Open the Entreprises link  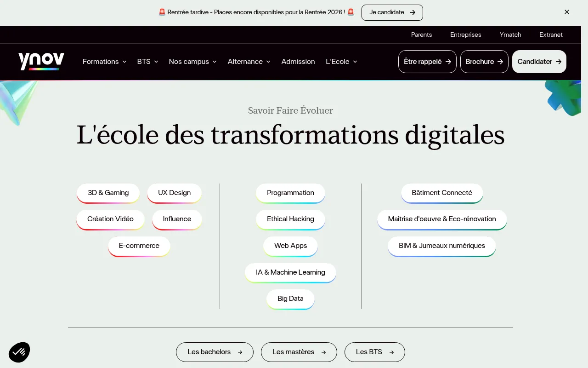coord(466,34)
